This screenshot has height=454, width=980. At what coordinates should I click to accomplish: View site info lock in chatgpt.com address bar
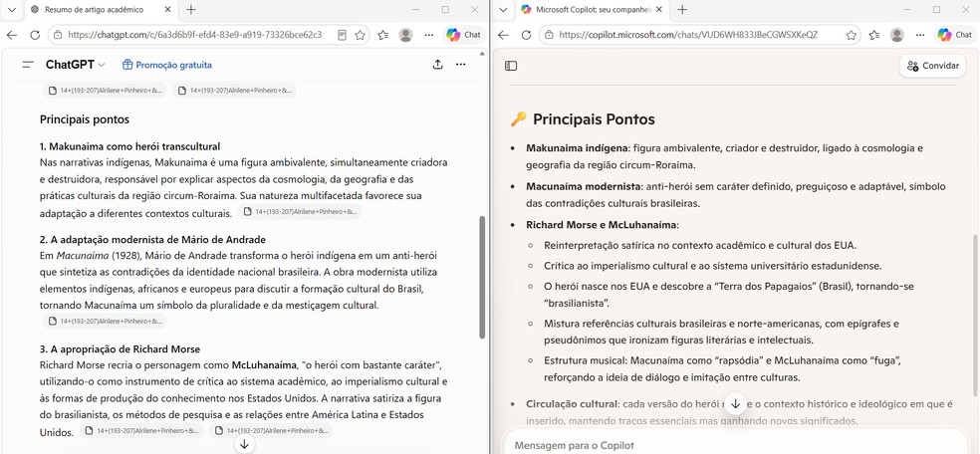point(58,35)
